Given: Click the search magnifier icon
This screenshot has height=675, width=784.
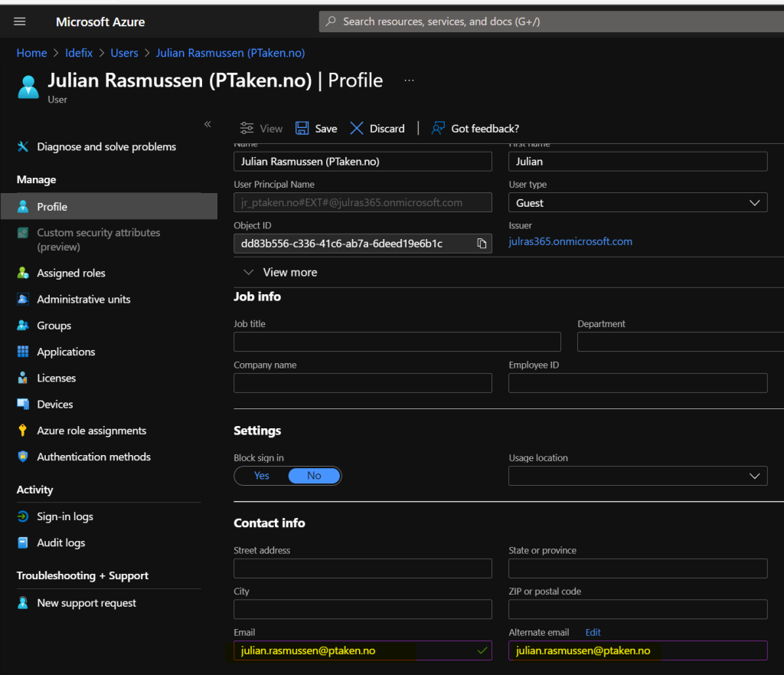Looking at the screenshot, I should [x=331, y=21].
